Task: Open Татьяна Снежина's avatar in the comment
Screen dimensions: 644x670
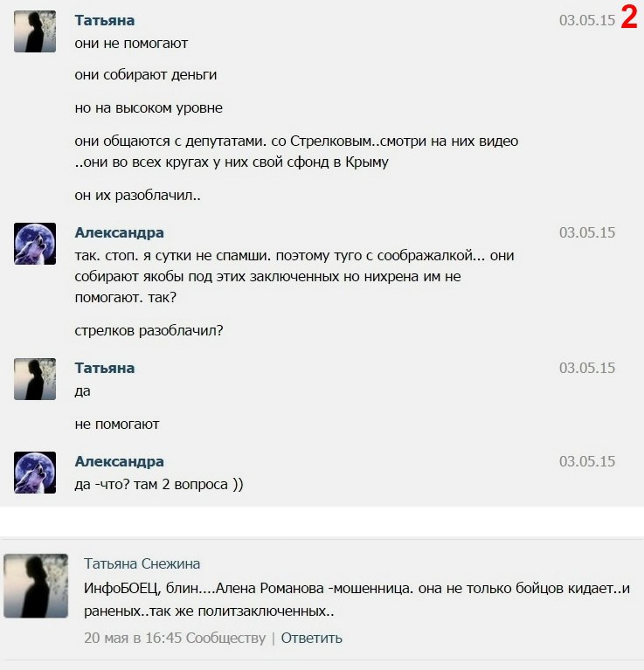Action: pos(36,586)
